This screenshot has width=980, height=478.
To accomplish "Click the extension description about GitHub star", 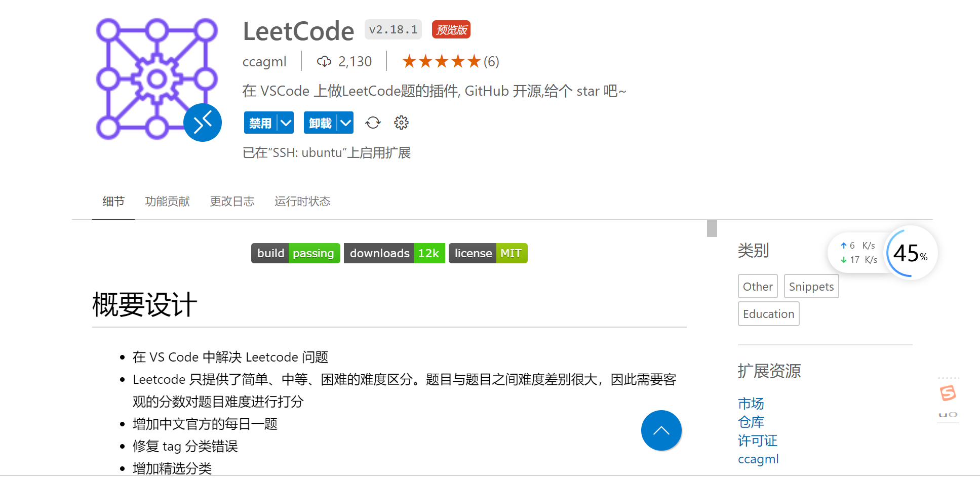I will (435, 91).
